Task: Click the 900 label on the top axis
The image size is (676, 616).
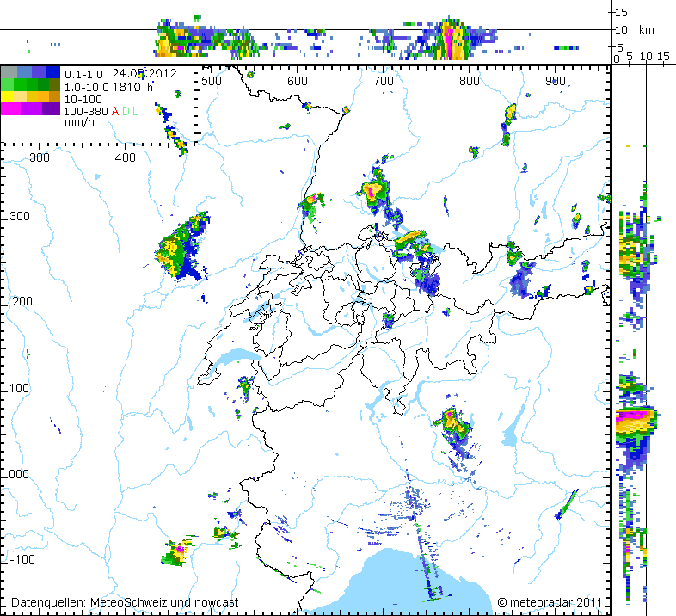Action: (x=556, y=81)
